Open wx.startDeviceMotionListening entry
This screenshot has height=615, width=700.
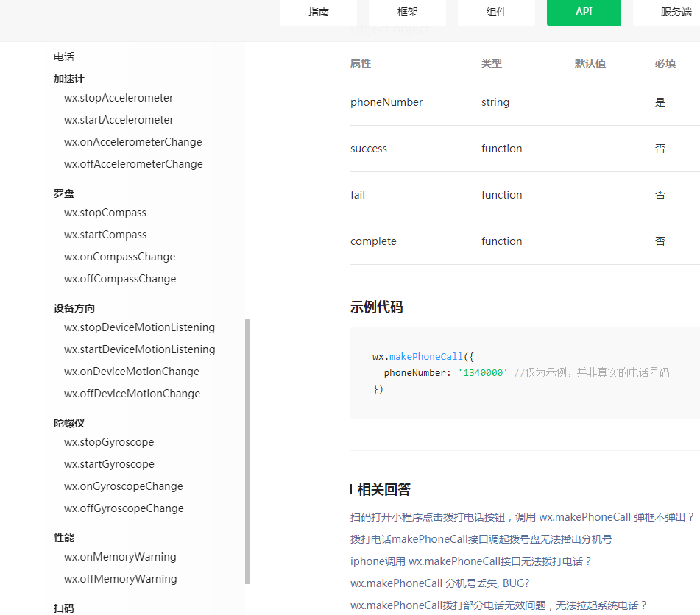(139, 349)
